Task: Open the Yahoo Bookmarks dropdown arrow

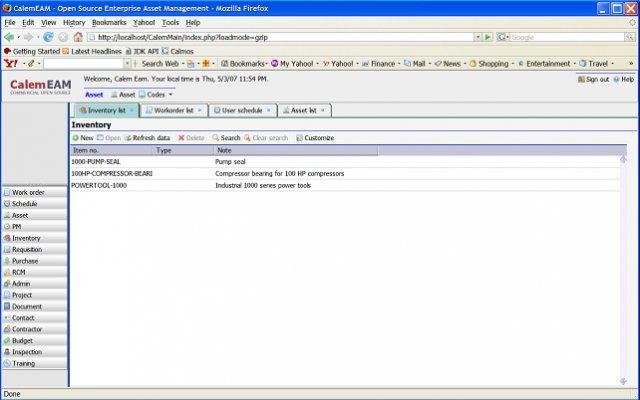Action: coord(267,64)
